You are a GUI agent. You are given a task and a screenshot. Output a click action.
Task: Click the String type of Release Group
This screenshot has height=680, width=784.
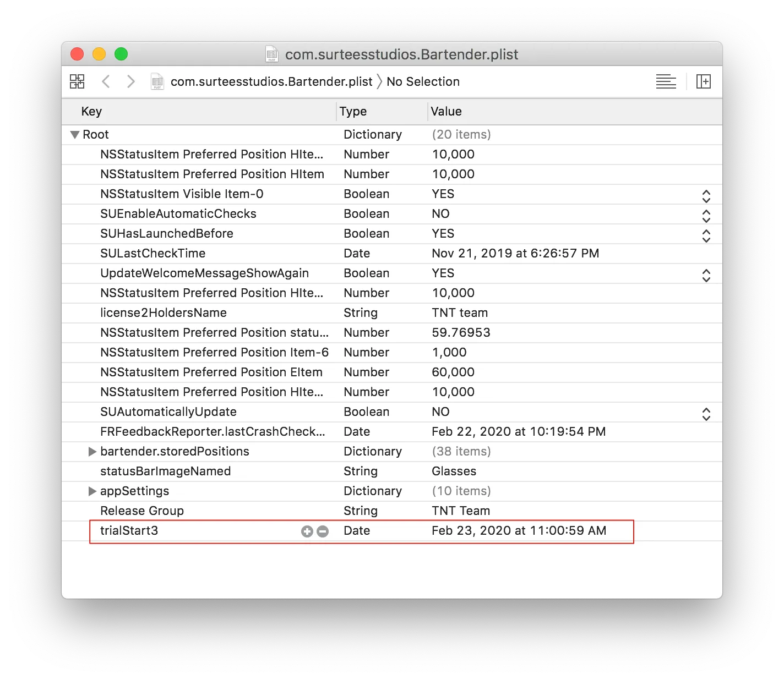click(361, 511)
